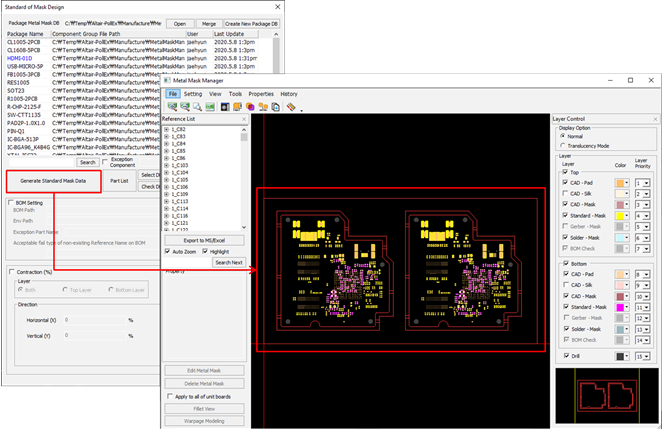
Task: Click the green fit-view toolbar icon
Action: (210, 106)
